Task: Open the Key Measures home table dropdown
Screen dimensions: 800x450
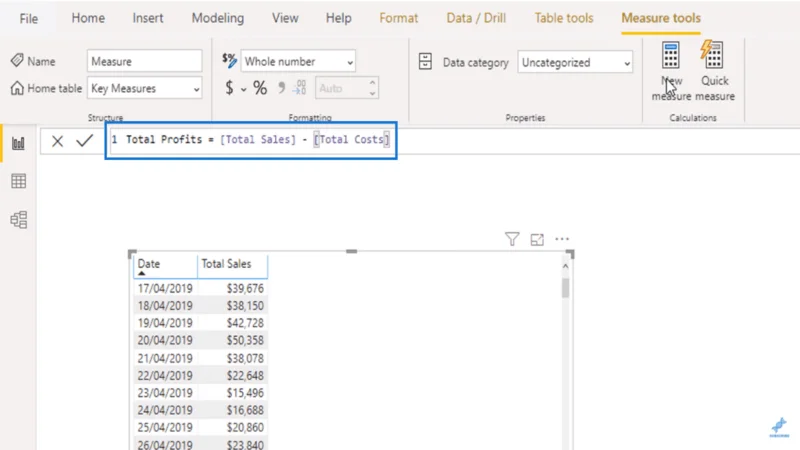Action: pyautogui.click(x=144, y=89)
